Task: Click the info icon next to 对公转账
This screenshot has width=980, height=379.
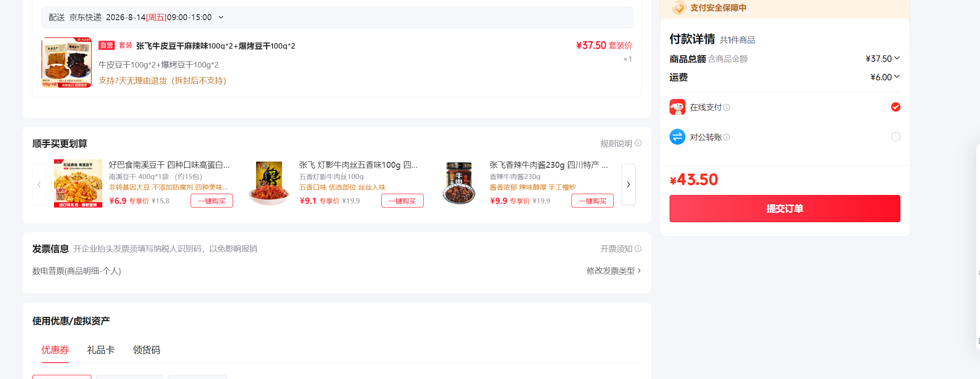Action: (727, 137)
